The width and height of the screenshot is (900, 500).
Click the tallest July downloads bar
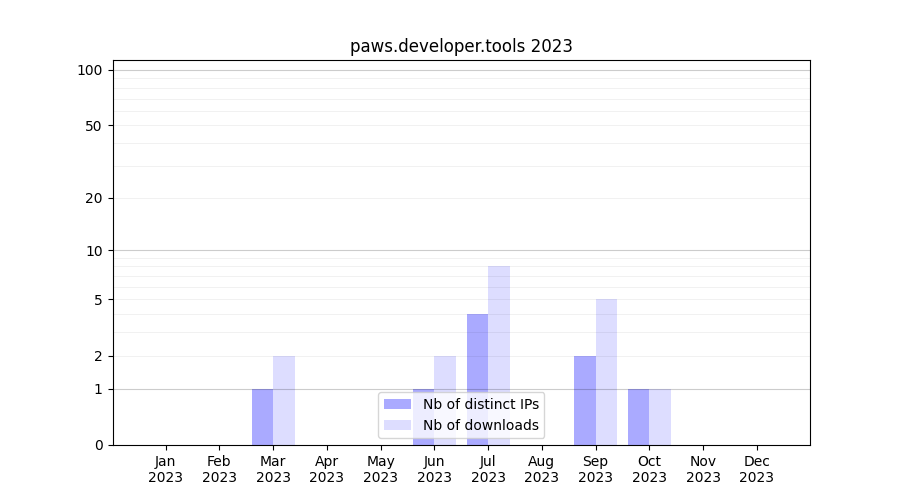(x=499, y=330)
